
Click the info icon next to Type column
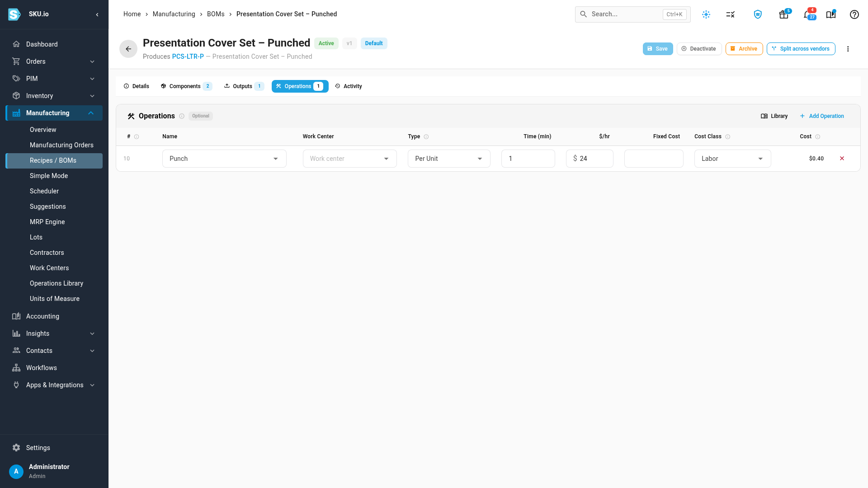point(426,137)
